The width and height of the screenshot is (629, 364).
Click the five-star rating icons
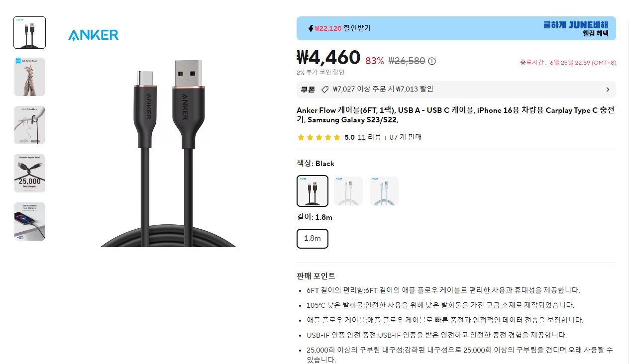(x=318, y=137)
